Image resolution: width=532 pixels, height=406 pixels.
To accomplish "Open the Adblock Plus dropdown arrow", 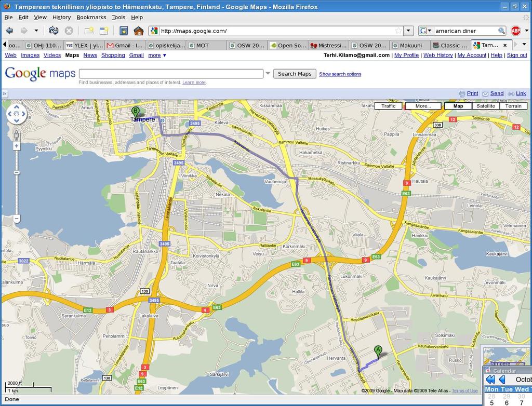I will pyautogui.click(x=527, y=31).
